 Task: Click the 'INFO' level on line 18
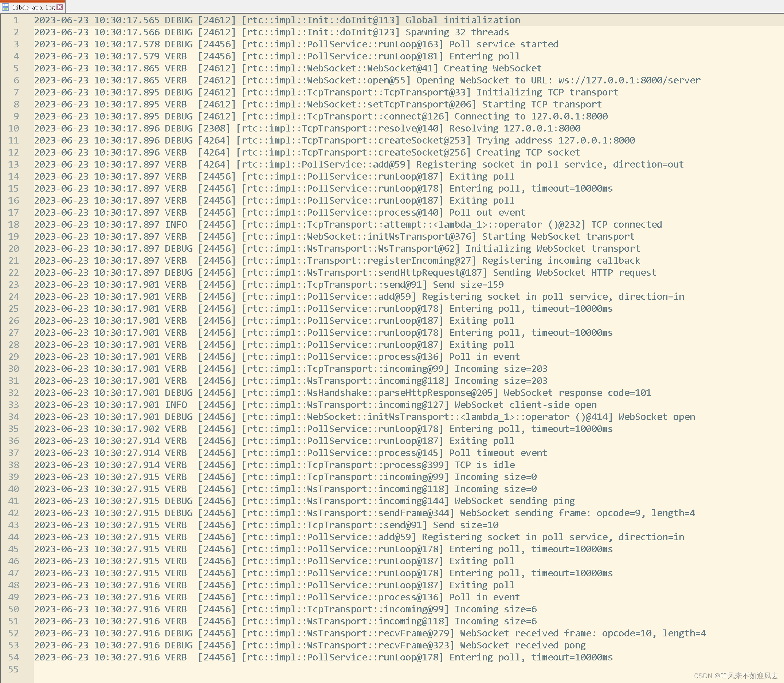(176, 224)
